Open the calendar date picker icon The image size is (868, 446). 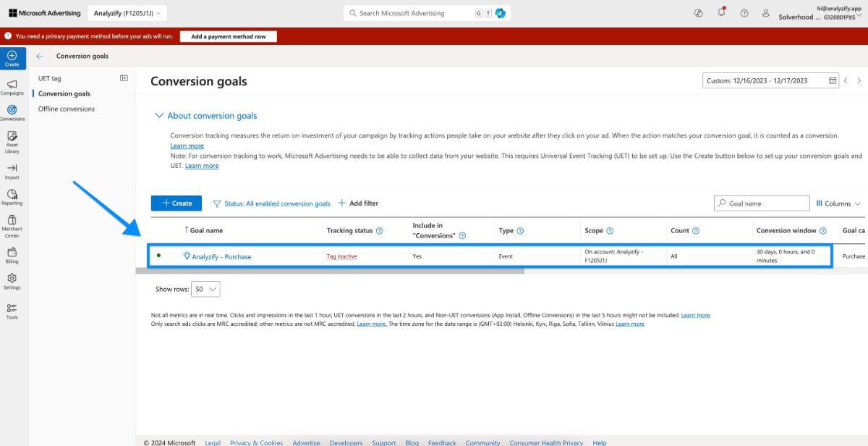click(833, 80)
